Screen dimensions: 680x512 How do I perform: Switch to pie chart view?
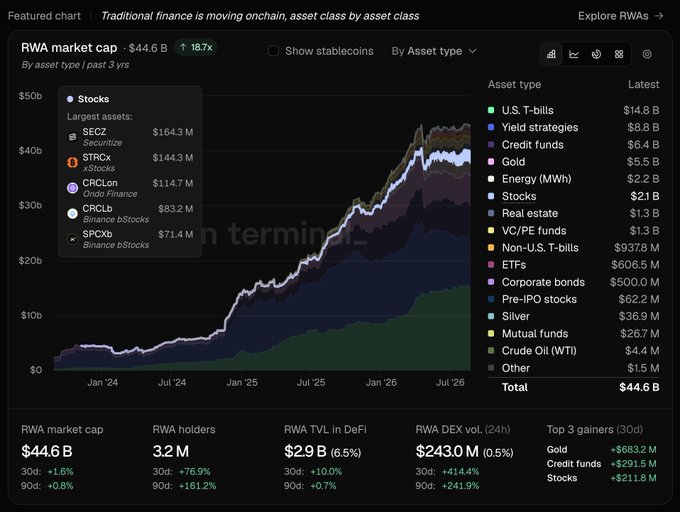pos(596,54)
